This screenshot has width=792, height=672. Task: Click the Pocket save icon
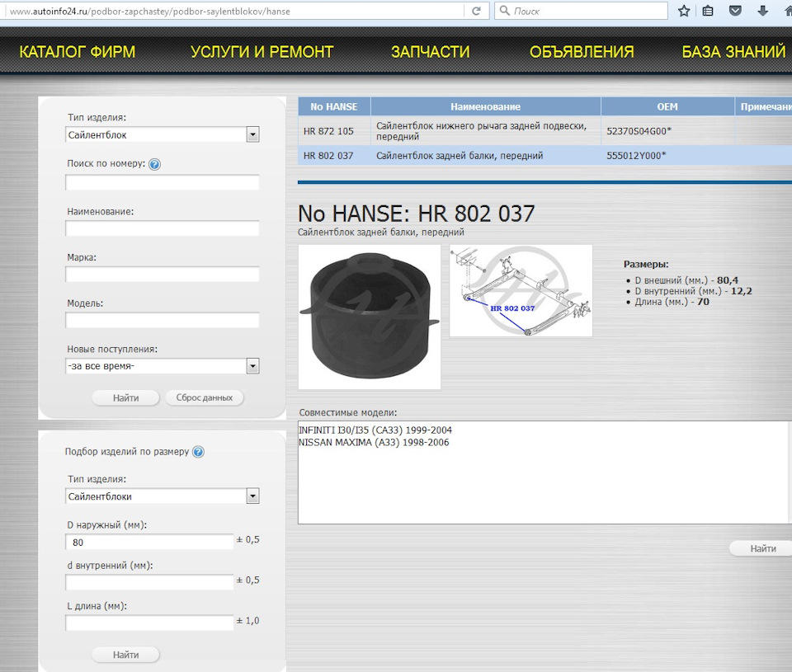(733, 12)
